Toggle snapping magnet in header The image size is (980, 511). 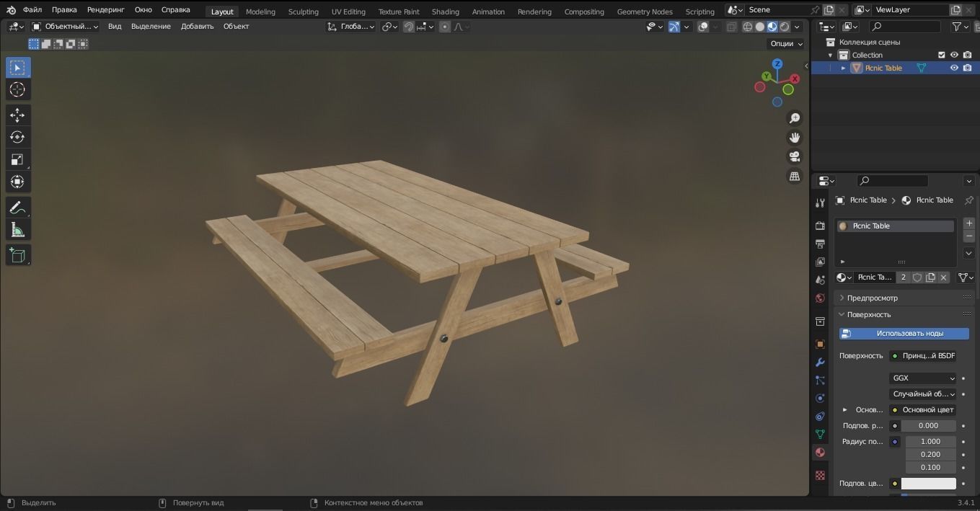pyautogui.click(x=409, y=27)
